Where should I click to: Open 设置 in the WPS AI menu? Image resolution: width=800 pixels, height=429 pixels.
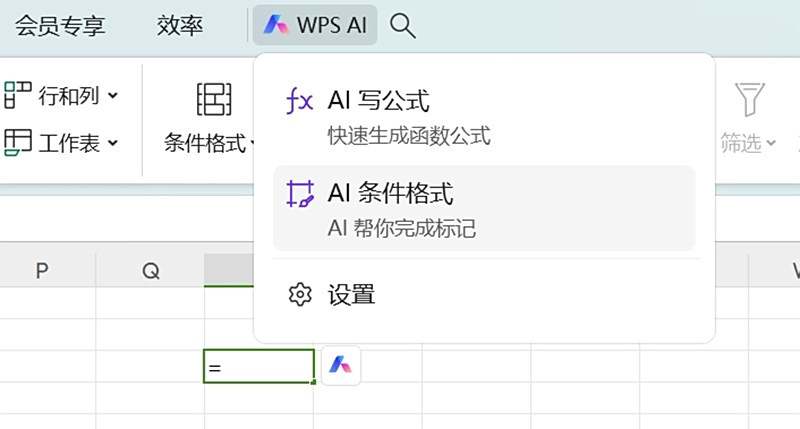pos(485,295)
